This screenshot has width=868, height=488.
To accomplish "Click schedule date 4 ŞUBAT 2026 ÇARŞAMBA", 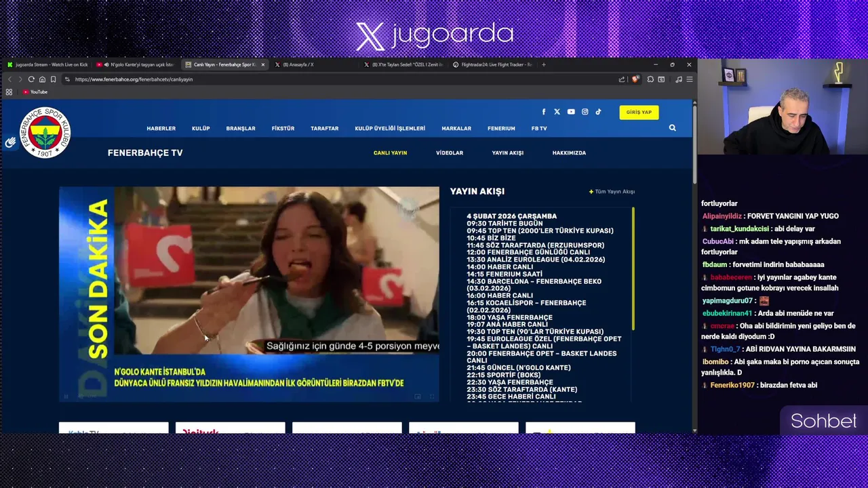I will [511, 216].
